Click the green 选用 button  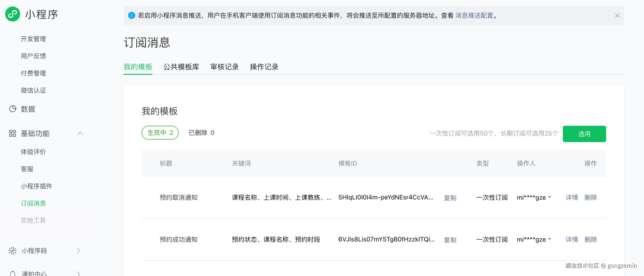coord(584,134)
